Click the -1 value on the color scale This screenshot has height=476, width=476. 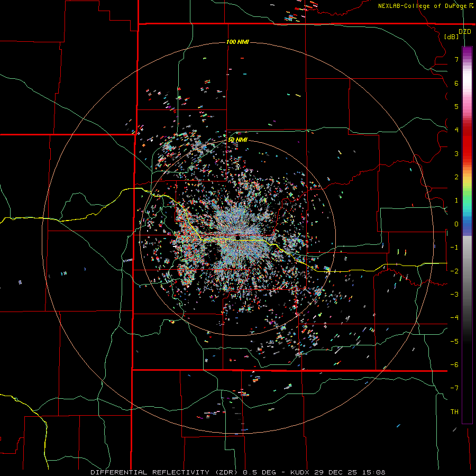pos(454,248)
